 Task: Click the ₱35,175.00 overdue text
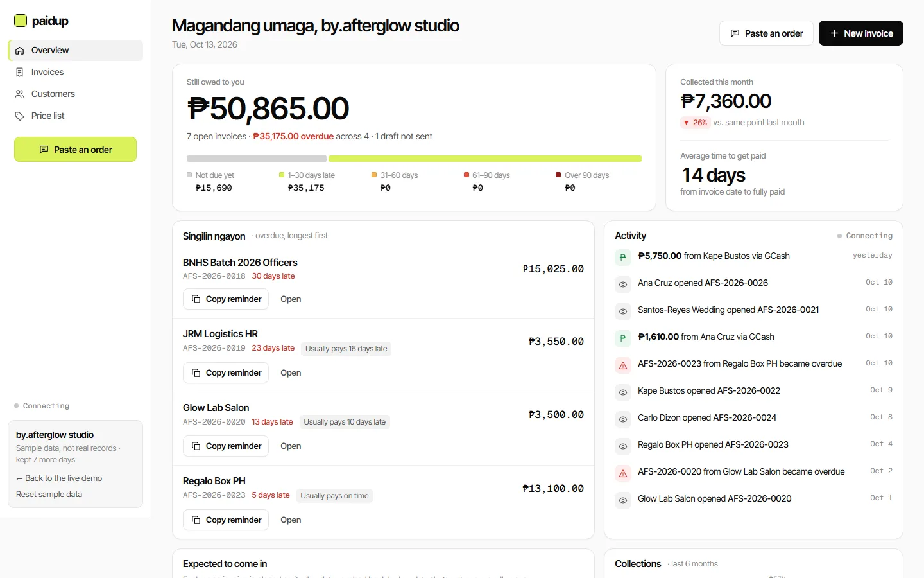[x=293, y=137]
